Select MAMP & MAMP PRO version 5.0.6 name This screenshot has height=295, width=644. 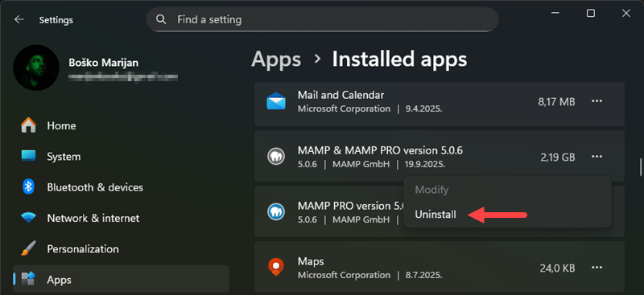pos(380,150)
